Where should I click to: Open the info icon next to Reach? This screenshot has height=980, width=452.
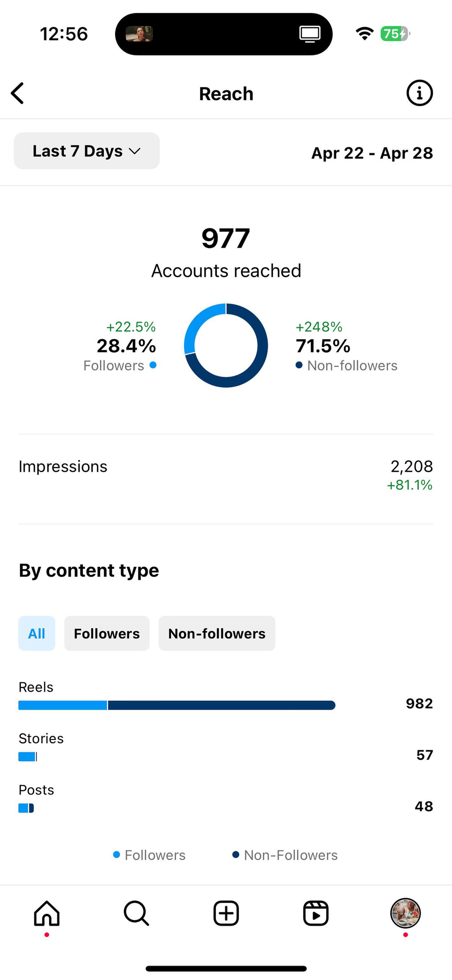point(419,93)
